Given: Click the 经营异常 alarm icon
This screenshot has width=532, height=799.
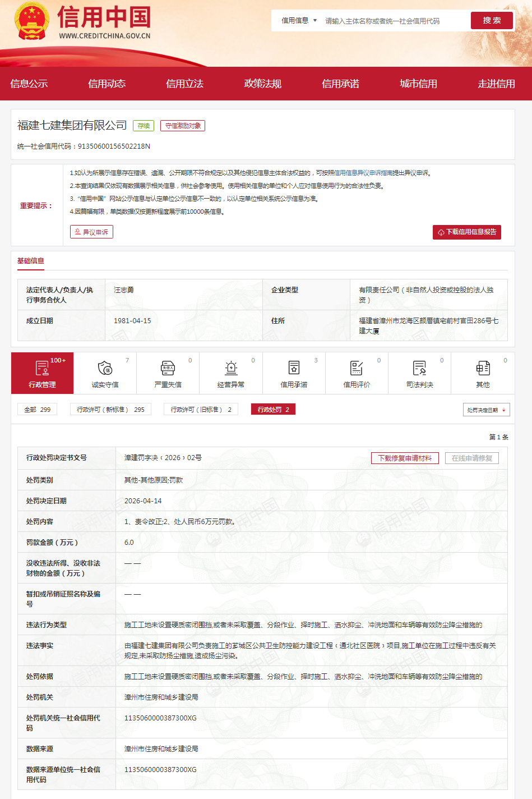Looking at the screenshot, I should 231,368.
